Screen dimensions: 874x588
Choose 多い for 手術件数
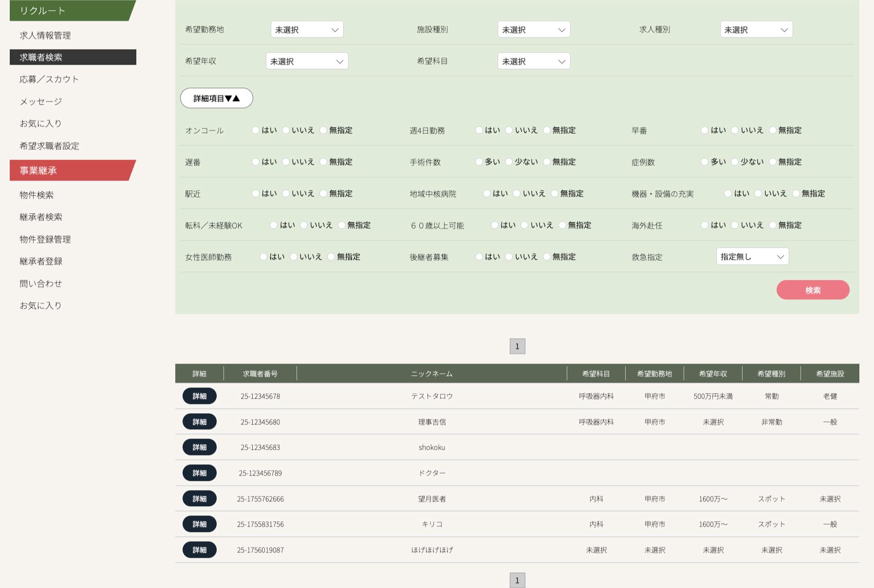(x=479, y=162)
